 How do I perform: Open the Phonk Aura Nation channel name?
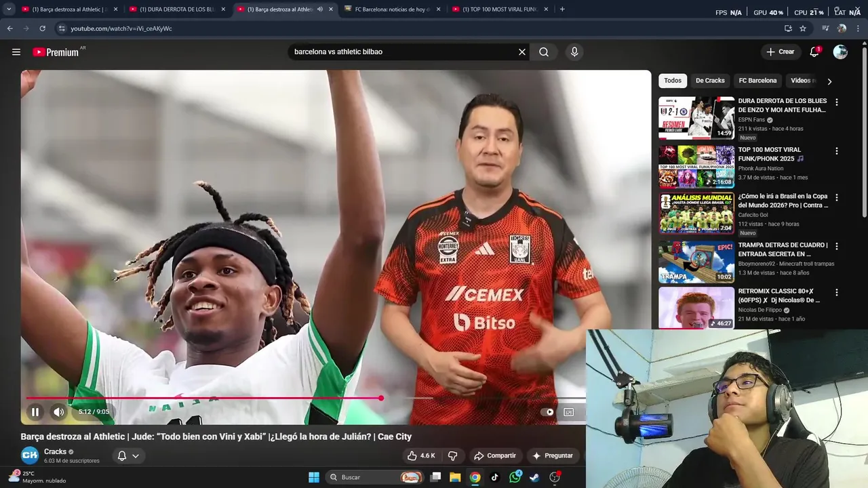[761, 168]
